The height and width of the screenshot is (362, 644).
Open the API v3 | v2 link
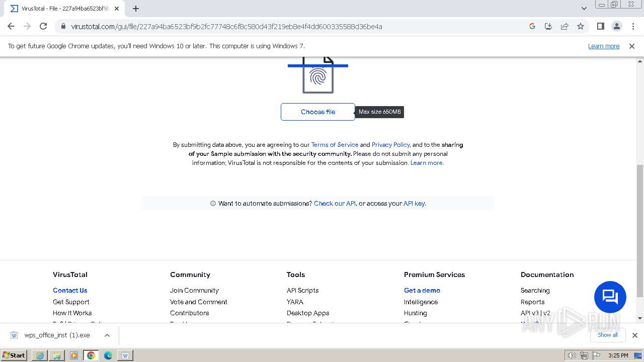[535, 313]
